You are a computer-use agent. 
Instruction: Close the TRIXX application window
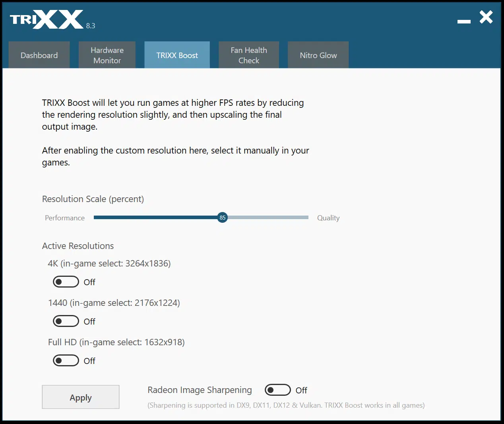pos(486,17)
